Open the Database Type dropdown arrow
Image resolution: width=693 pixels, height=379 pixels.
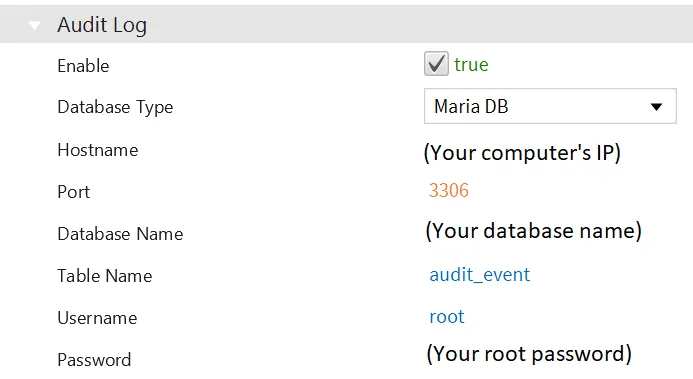[656, 106]
